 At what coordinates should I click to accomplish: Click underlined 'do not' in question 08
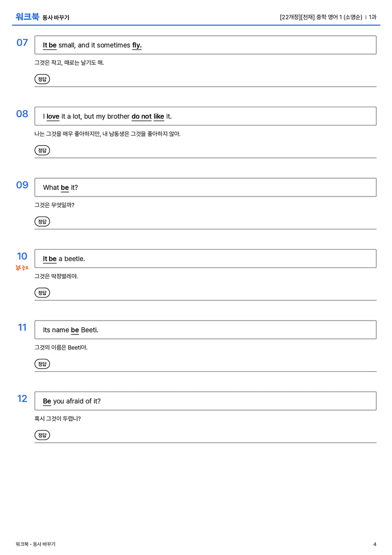point(141,116)
